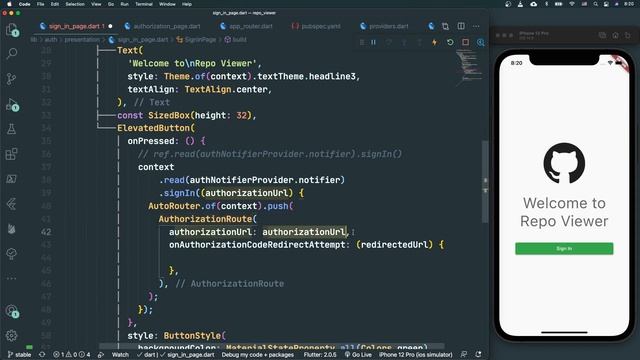The image size is (640, 360).
Task: Open the Accounts icon in activity bar
Action: click(x=12, y=311)
